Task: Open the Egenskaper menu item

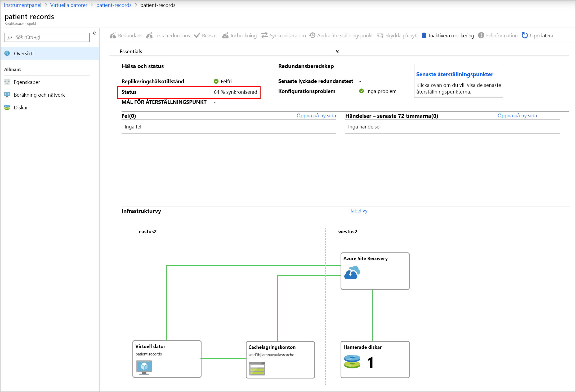Action: coord(50,82)
